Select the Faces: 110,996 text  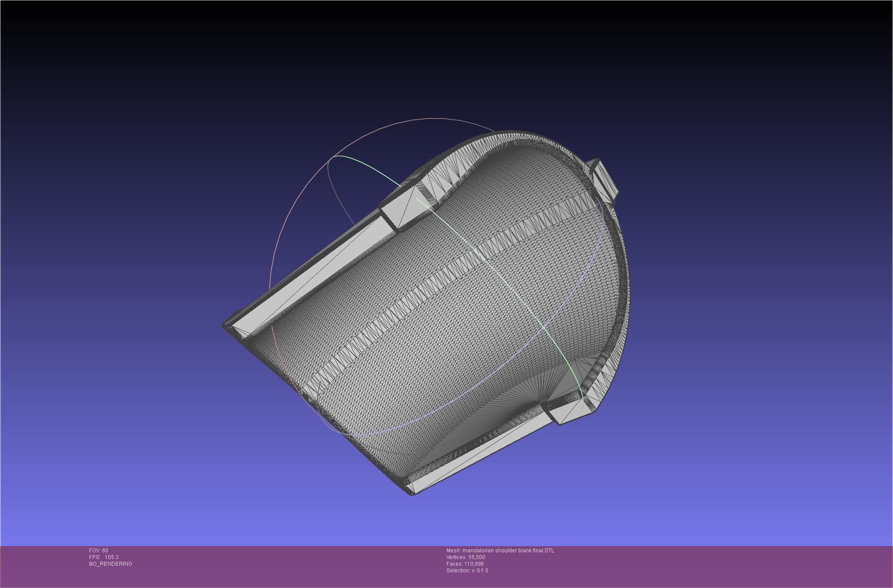coord(465,564)
